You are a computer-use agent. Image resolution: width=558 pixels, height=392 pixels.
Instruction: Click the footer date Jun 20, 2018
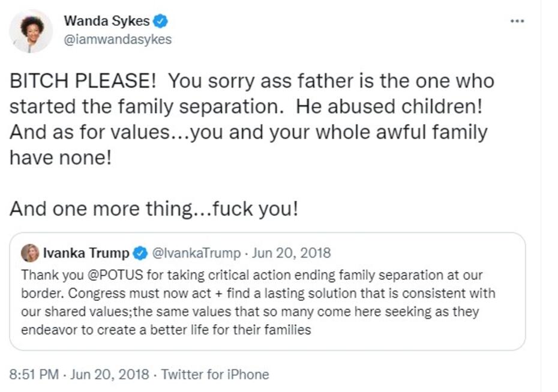[x=109, y=375]
